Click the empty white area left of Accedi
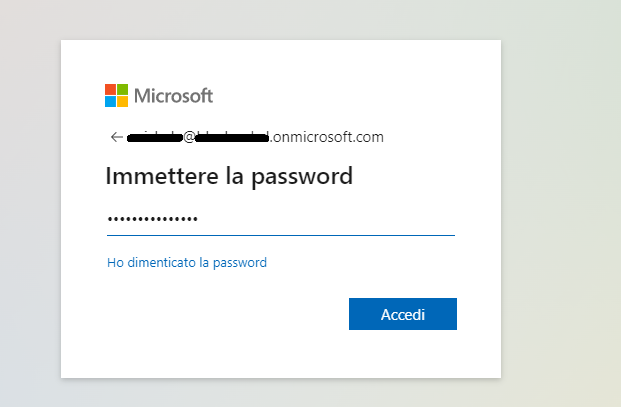Screen dimensions: 621x407 226,314
